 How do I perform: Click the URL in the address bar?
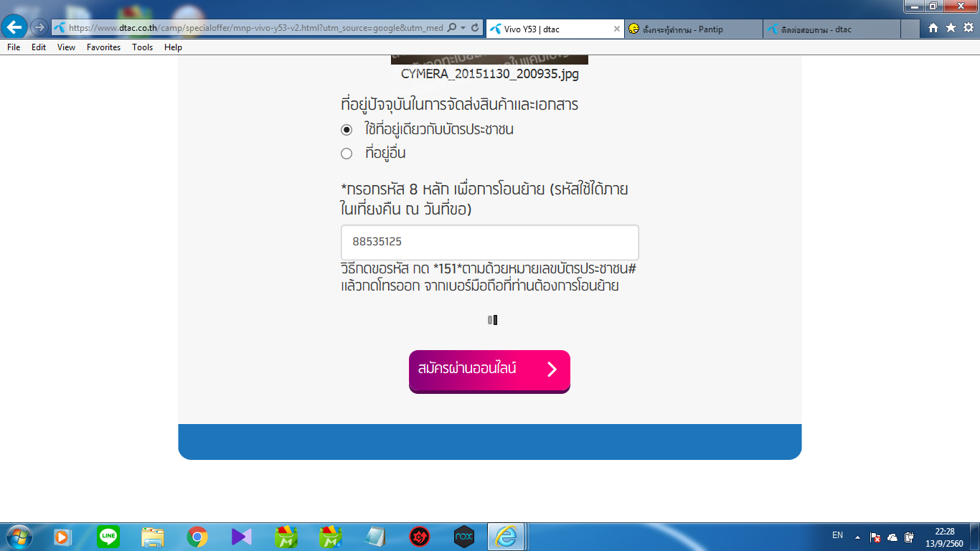pos(255,28)
